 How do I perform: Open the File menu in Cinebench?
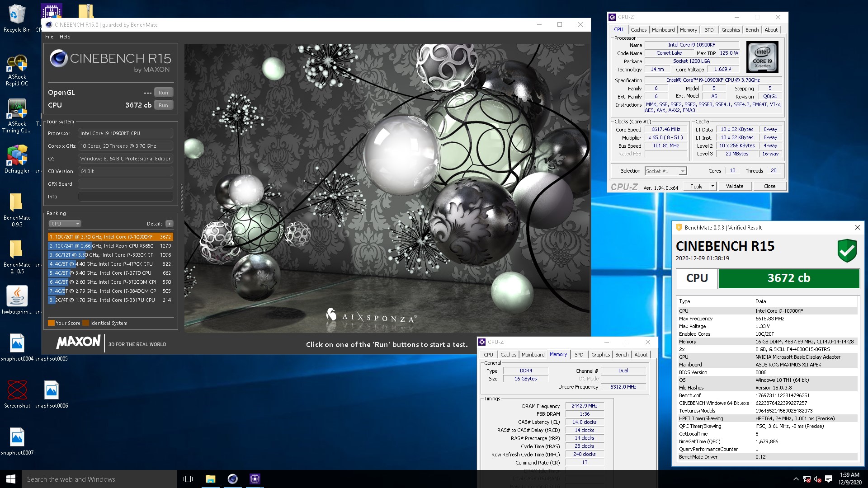[49, 37]
